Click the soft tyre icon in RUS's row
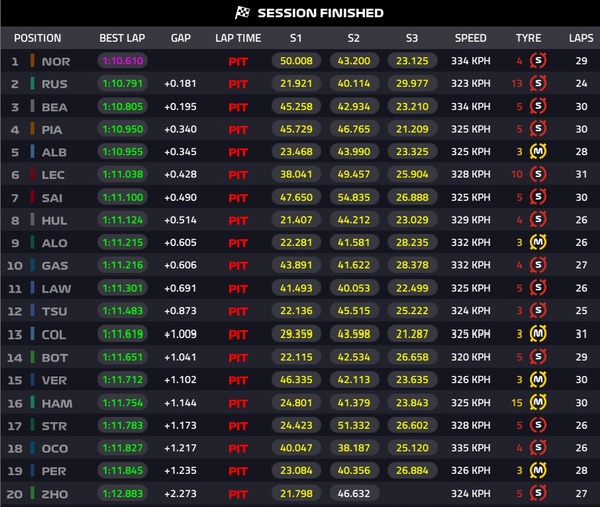 tap(538, 83)
